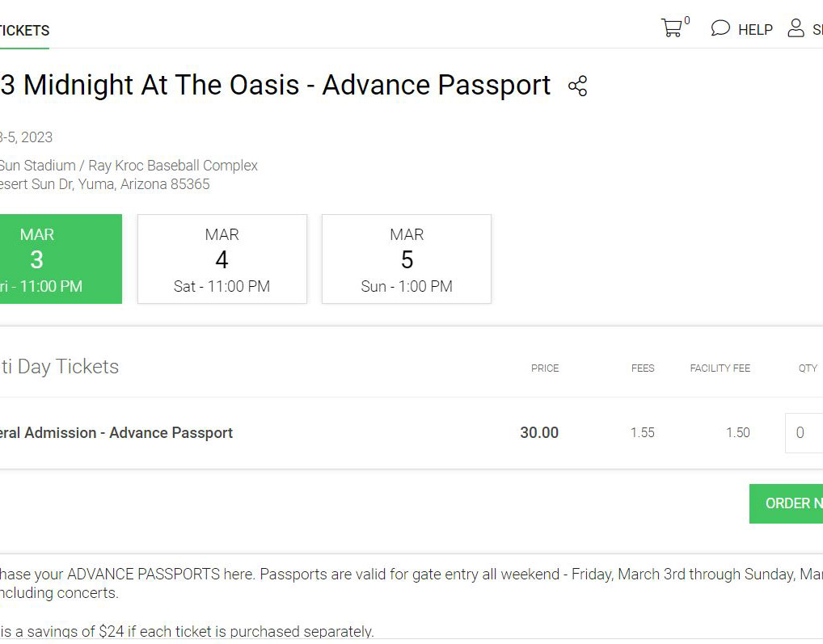
Task: Click the cart item count badge
Action: (x=687, y=21)
